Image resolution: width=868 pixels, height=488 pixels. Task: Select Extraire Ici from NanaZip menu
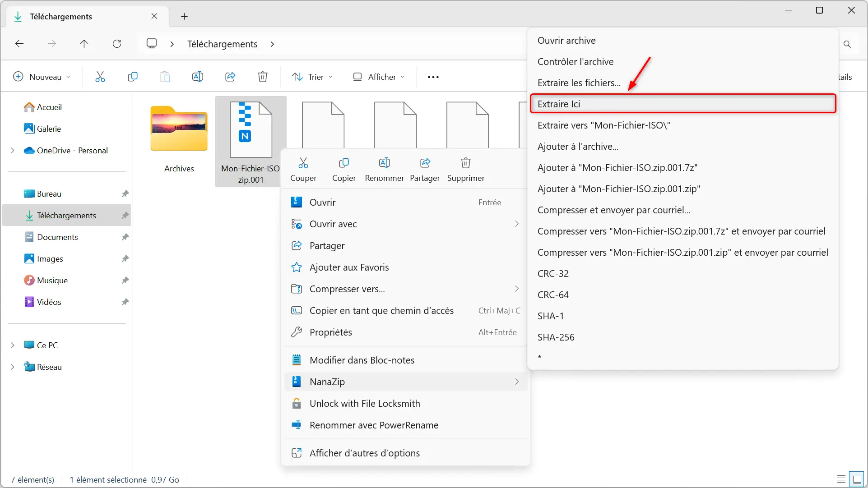[x=682, y=104]
